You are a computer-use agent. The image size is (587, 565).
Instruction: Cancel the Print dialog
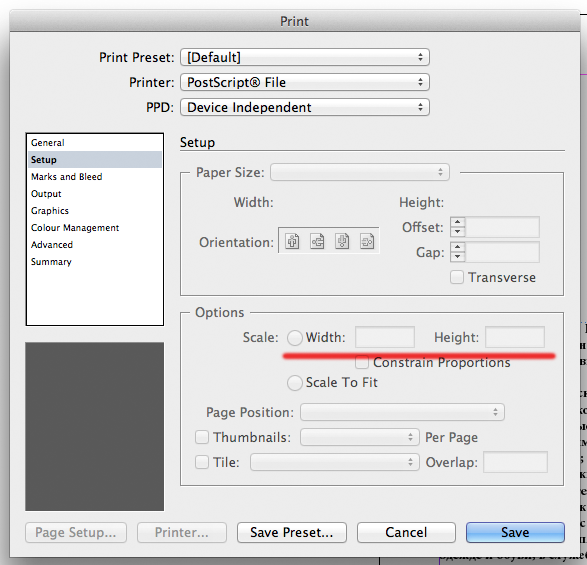pyautogui.click(x=406, y=532)
